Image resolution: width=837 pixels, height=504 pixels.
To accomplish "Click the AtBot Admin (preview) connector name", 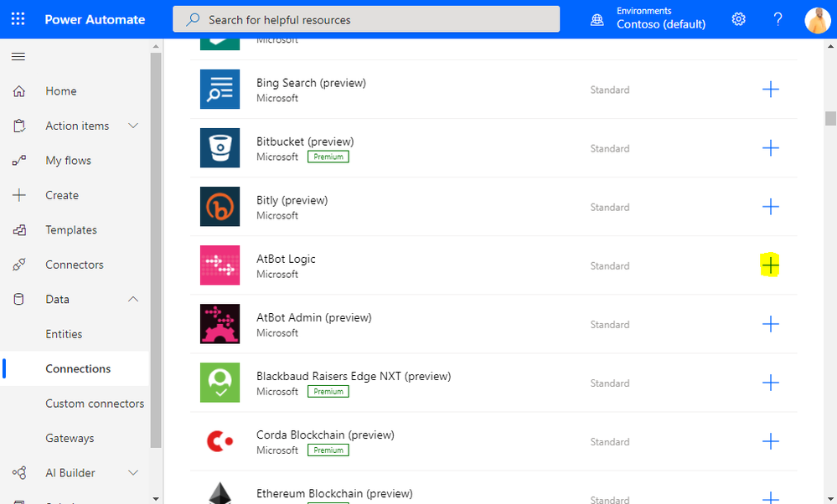I will [314, 318].
